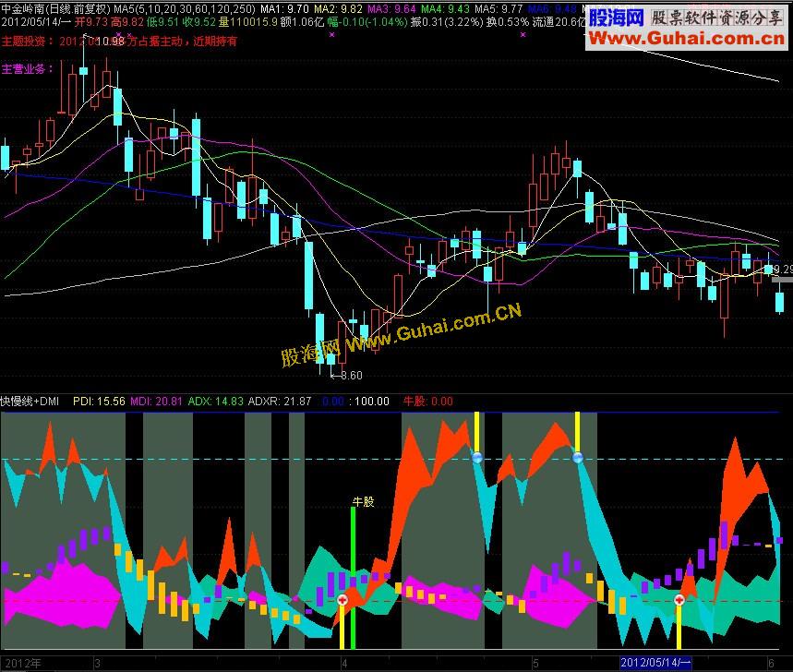Screen dimensions: 793x672
Task: Visit the Www.Guhai.com.cn link in banner
Action: (686, 39)
